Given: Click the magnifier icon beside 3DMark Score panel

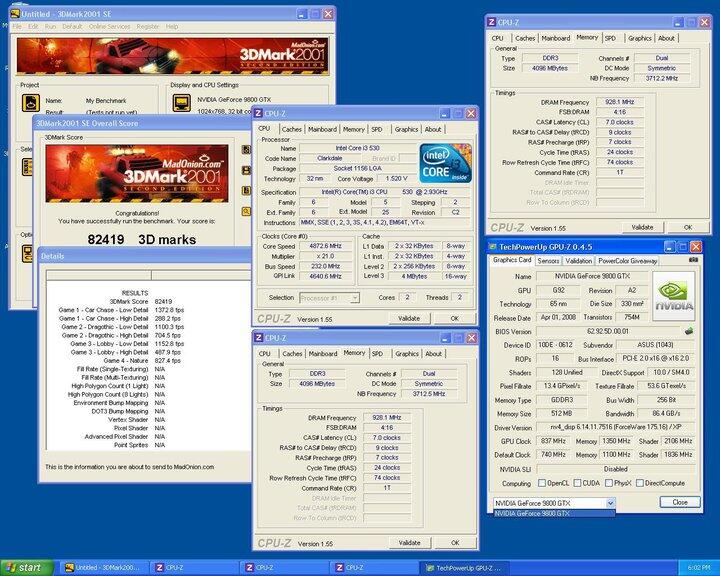Looking at the screenshot, I should [x=246, y=211].
